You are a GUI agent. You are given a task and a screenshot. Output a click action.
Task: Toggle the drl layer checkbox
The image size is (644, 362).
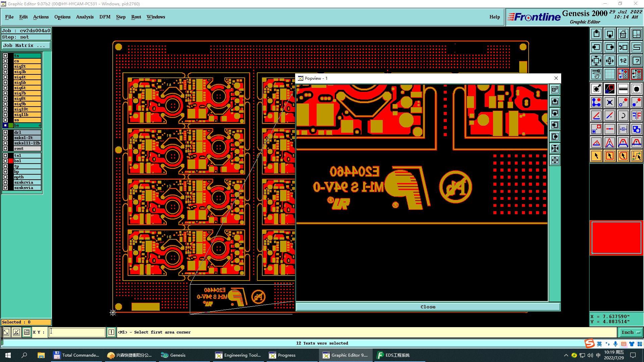tap(5, 132)
